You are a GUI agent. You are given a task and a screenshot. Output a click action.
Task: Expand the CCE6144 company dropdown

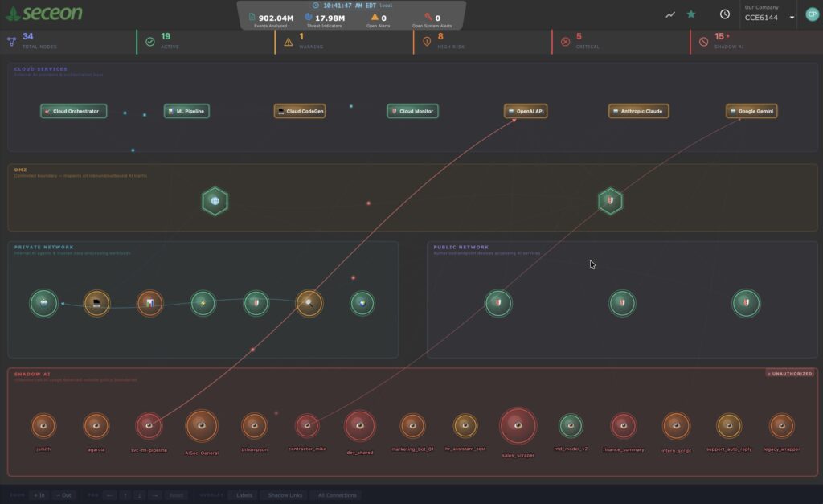coord(792,18)
